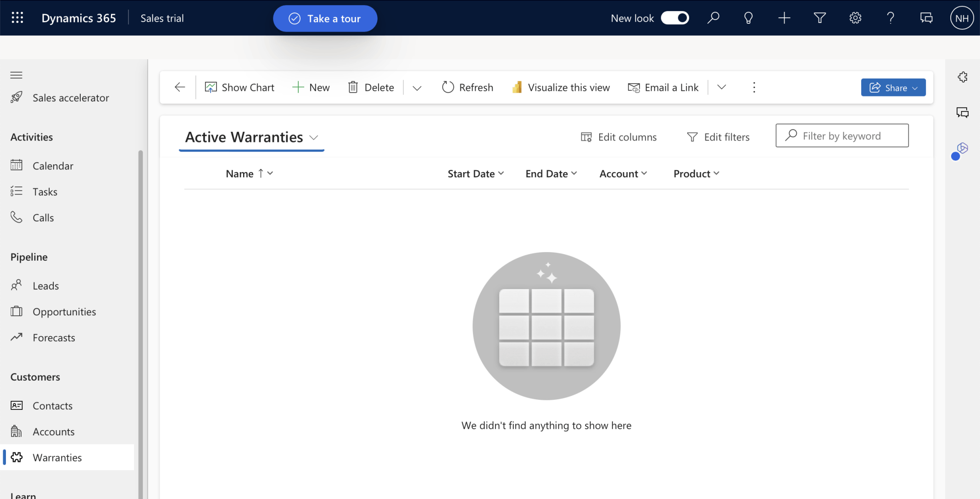The width and height of the screenshot is (980, 499).
Task: Select Contacts in the sidebar navigation
Action: pos(52,405)
